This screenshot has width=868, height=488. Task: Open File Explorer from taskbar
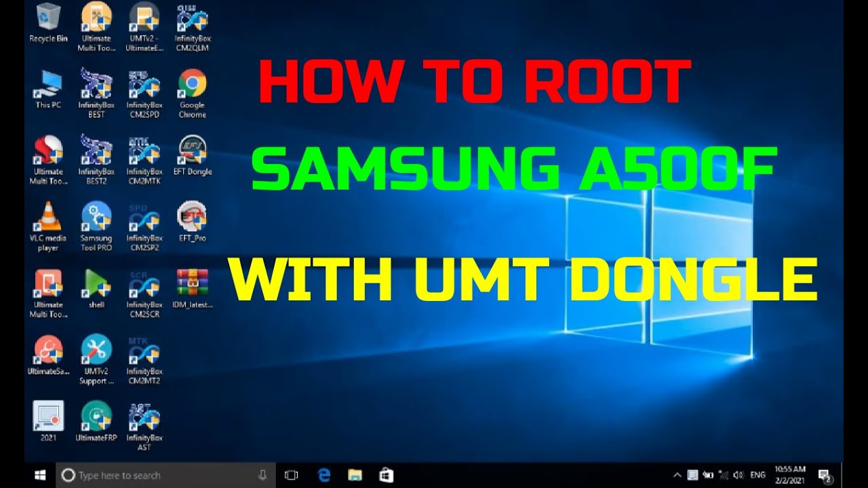[355, 475]
